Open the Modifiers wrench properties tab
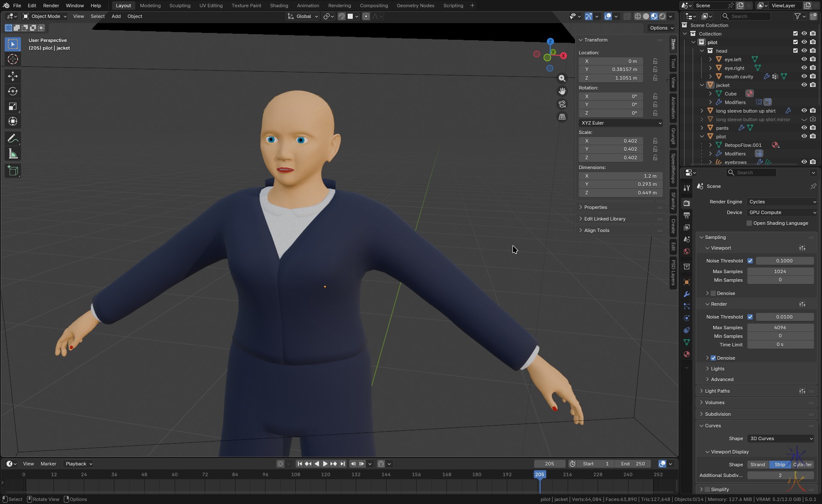The image size is (822, 504). pos(687,294)
